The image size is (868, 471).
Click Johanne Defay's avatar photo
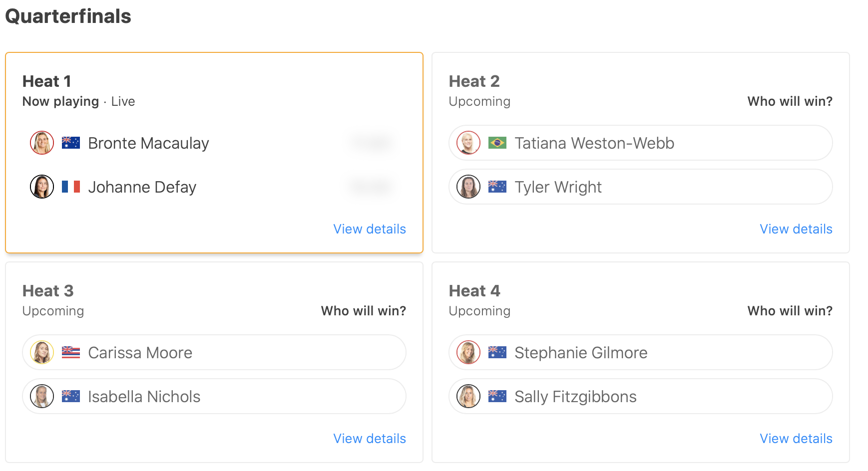[42, 187]
